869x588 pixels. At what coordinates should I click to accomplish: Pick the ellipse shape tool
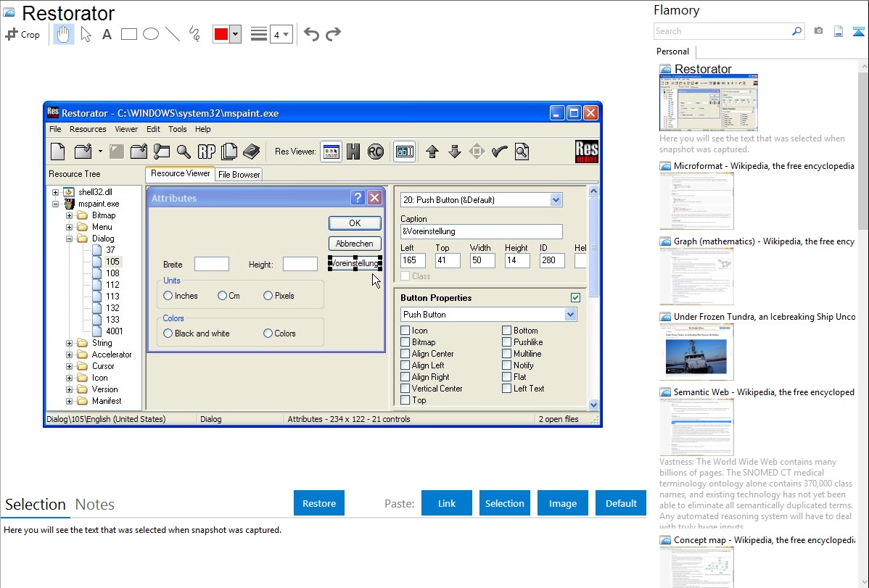pos(151,34)
